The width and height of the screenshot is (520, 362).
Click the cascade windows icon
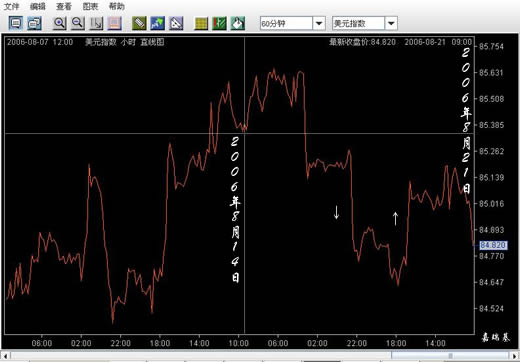pos(34,23)
